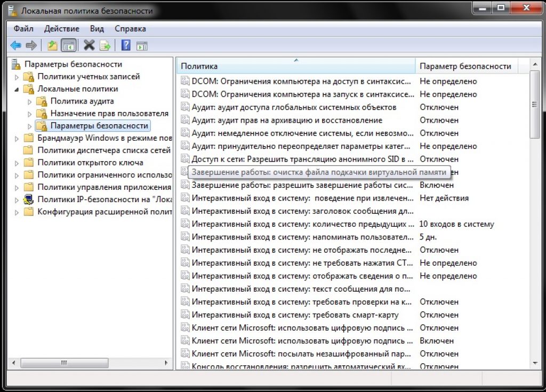This screenshot has height=392, width=546.
Task: Click the icon beside Аудит: аудит прав на архивацию
Action: pyautogui.click(x=185, y=120)
